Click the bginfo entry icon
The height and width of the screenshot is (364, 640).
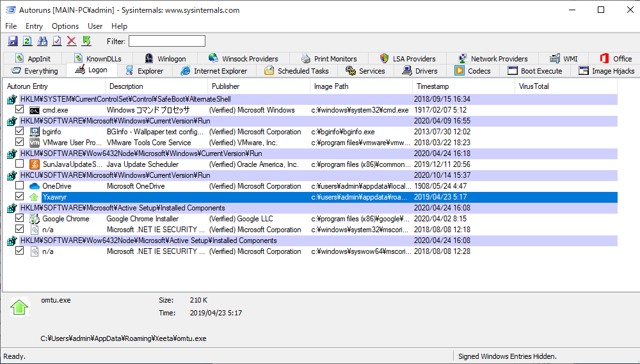(35, 132)
